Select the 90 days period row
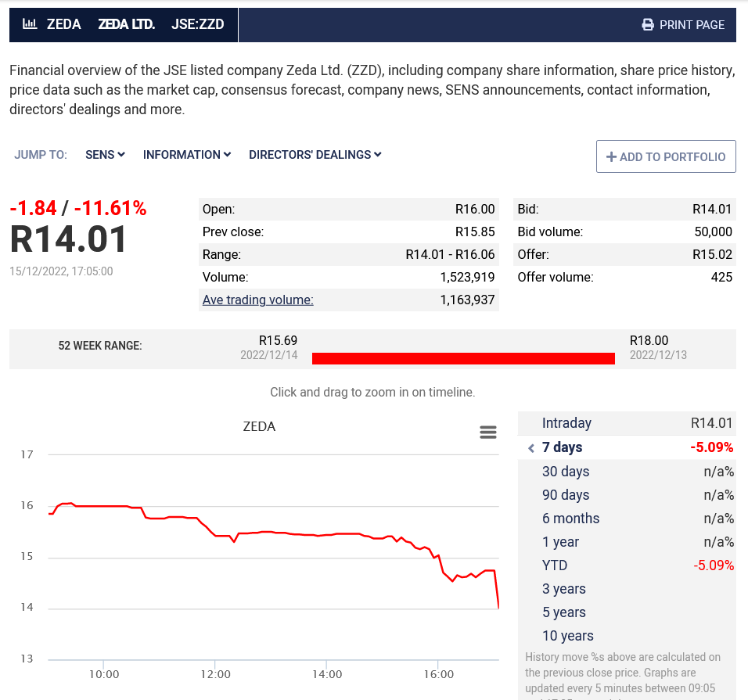 click(627, 495)
